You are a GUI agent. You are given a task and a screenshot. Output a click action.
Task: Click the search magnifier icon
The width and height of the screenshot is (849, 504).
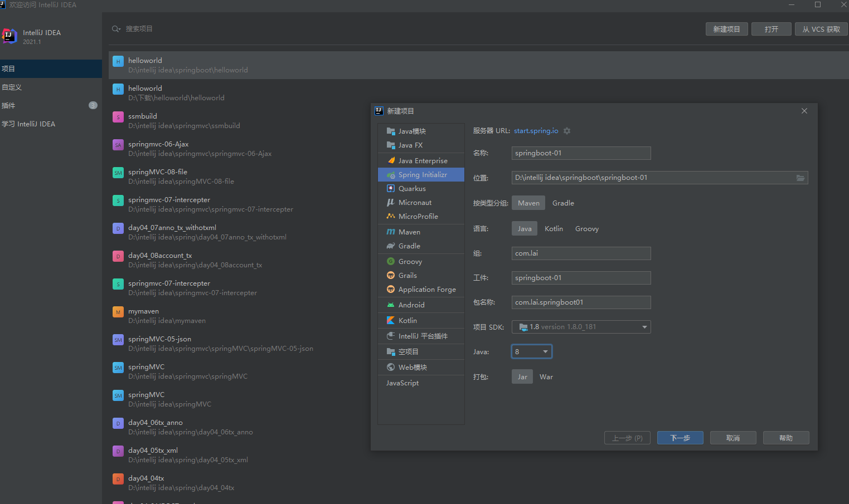pos(116,29)
